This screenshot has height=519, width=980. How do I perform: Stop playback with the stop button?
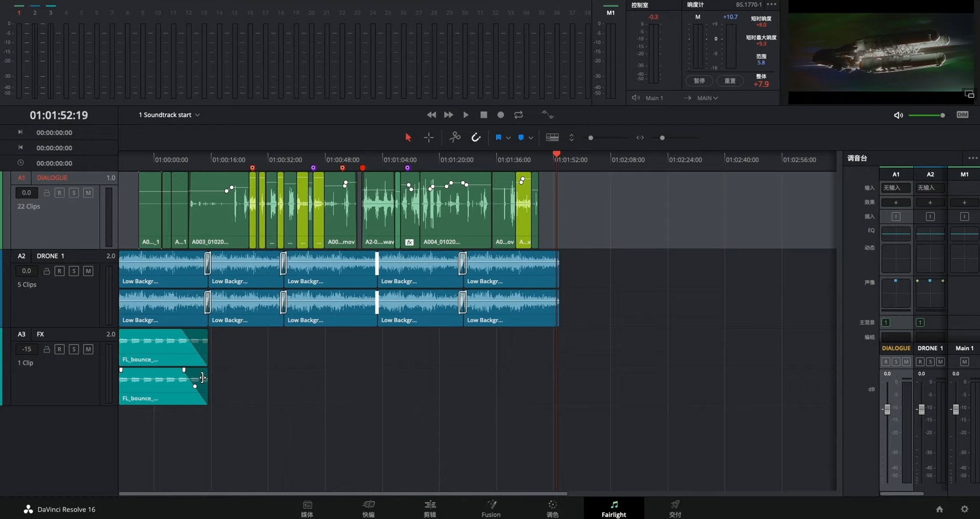[x=483, y=115]
